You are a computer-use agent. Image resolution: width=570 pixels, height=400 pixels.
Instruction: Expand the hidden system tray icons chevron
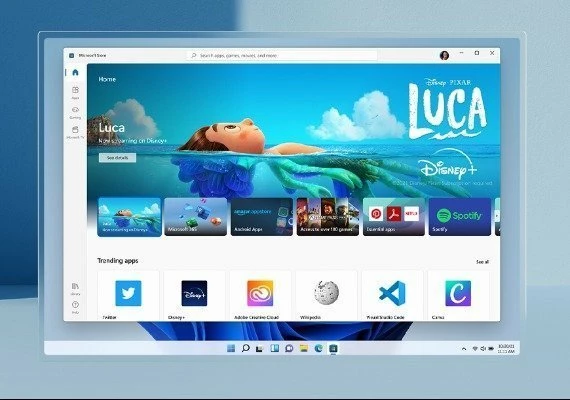coord(464,349)
